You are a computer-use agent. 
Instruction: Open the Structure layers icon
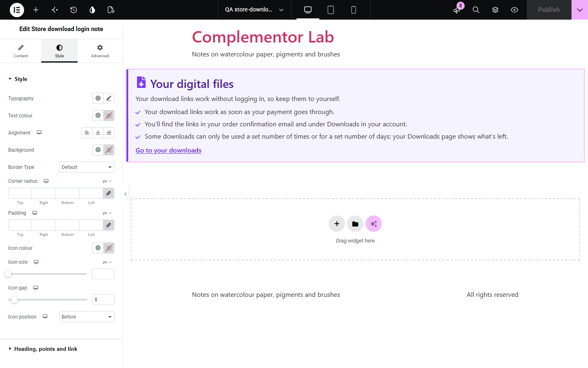(495, 10)
